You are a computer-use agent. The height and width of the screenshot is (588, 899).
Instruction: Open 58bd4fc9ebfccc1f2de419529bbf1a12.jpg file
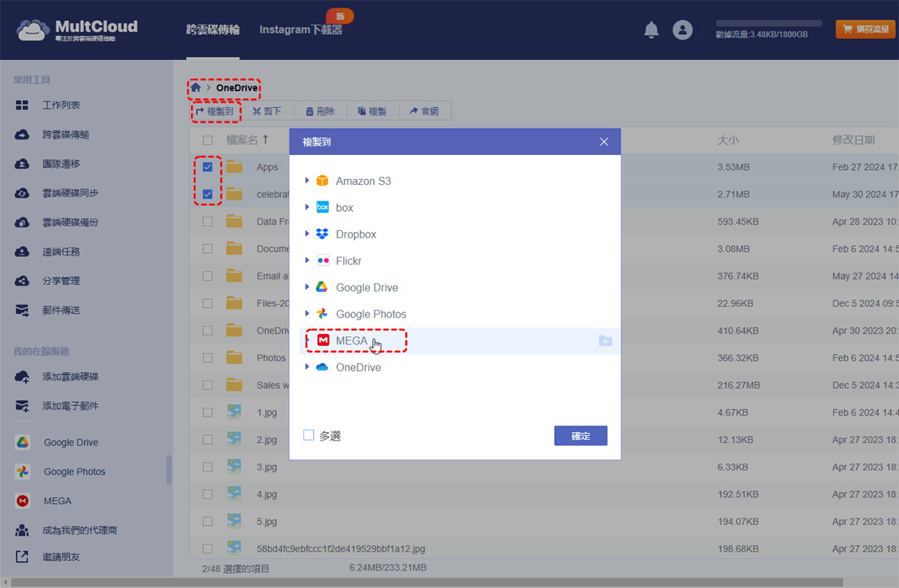click(x=341, y=549)
